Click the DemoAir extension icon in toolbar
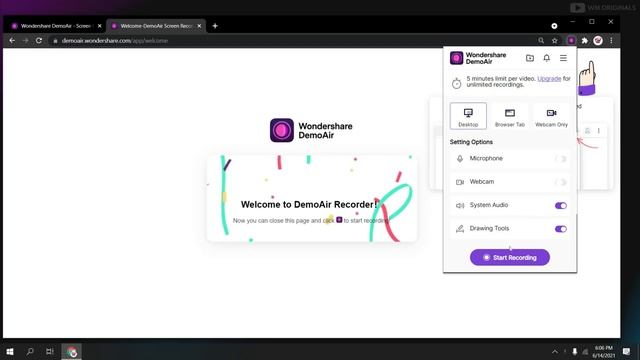 pyautogui.click(x=571, y=40)
